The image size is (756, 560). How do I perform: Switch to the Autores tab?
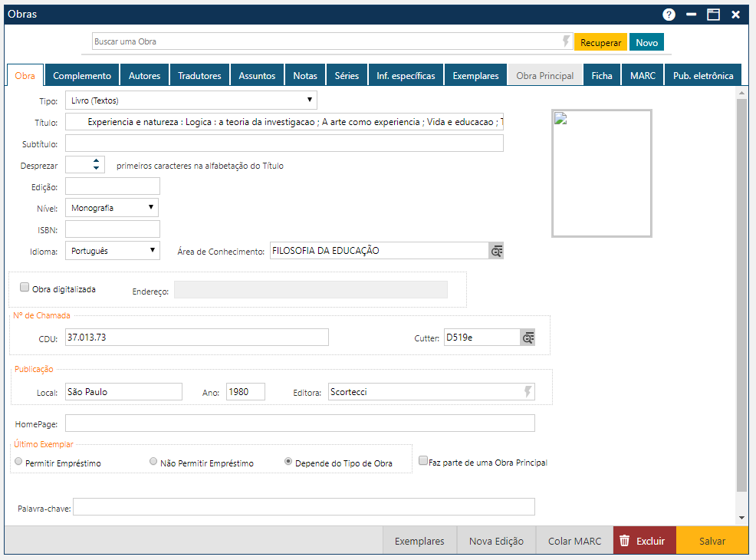[x=144, y=74]
